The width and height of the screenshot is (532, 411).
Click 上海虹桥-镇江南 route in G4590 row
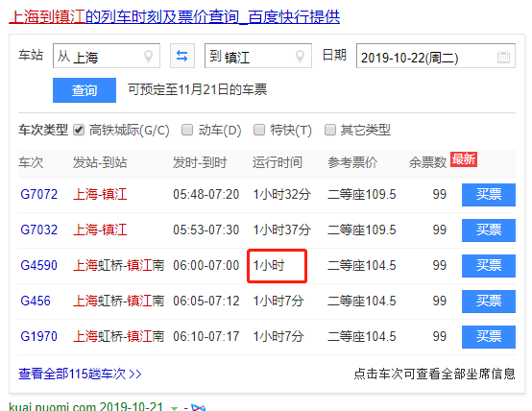pos(119,265)
